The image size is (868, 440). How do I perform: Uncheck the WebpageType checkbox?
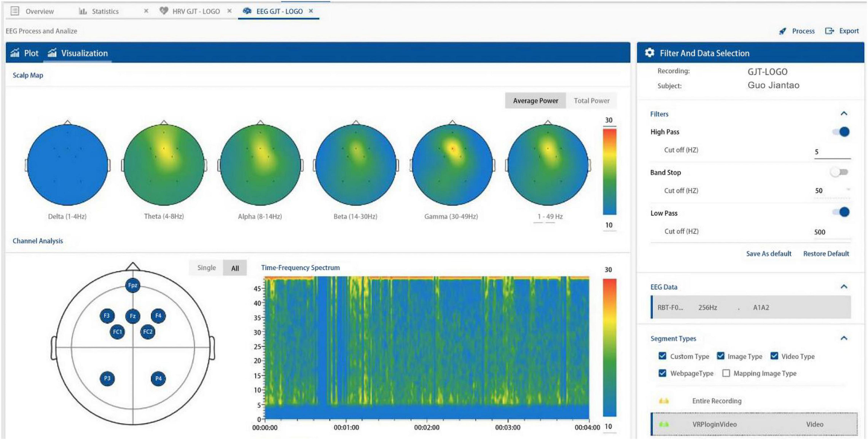[x=662, y=373]
